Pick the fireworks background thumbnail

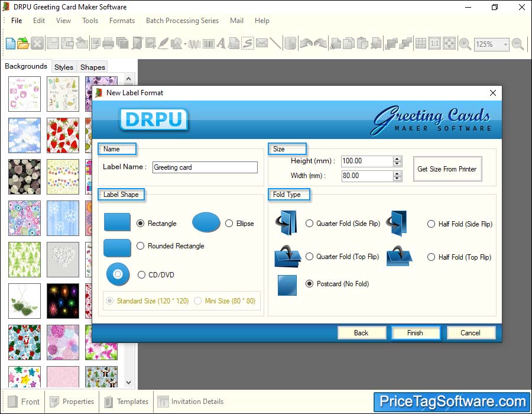coord(63,301)
